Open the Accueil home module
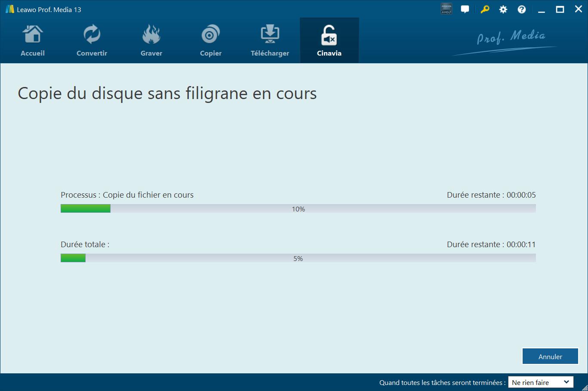The width and height of the screenshot is (588, 391). coord(33,40)
